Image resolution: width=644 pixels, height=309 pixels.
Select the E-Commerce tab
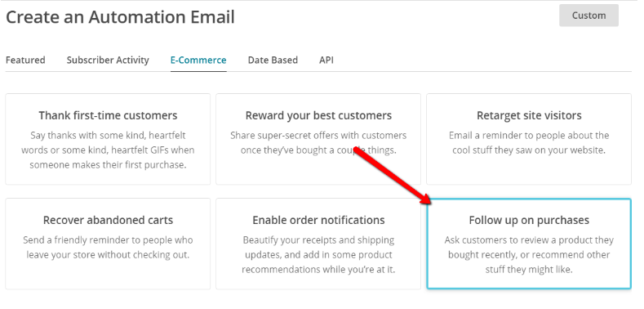[x=198, y=60]
